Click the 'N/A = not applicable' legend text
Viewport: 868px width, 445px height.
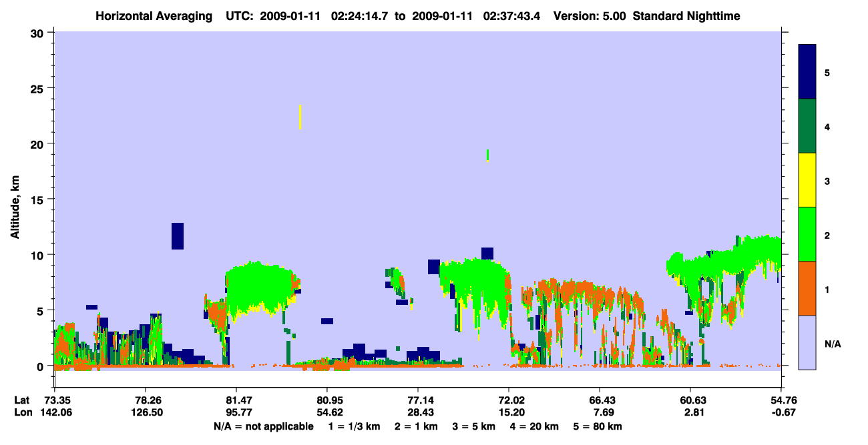[263, 426]
